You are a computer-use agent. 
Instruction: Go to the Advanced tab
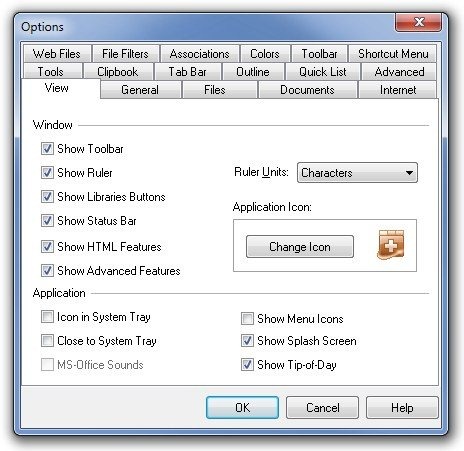(x=399, y=72)
